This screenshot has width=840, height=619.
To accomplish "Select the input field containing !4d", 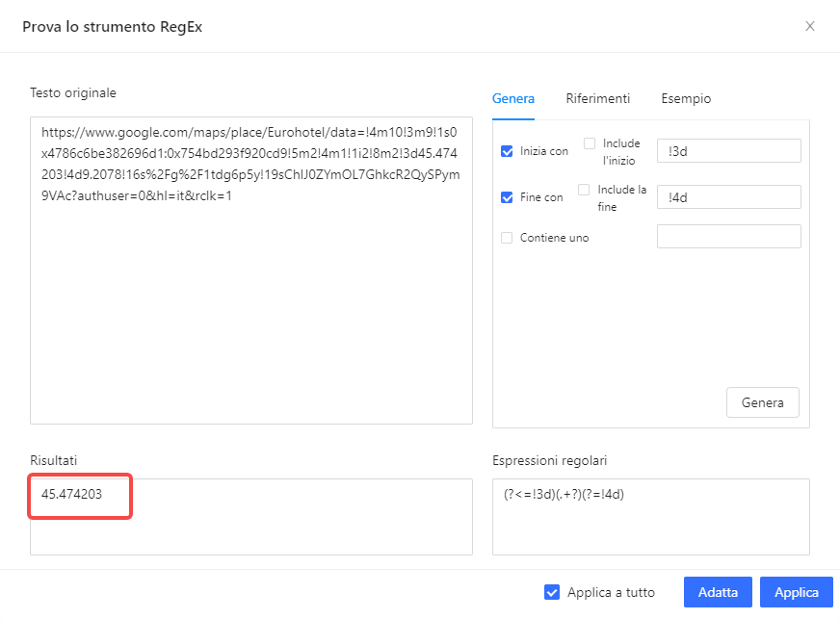I will coord(728,196).
